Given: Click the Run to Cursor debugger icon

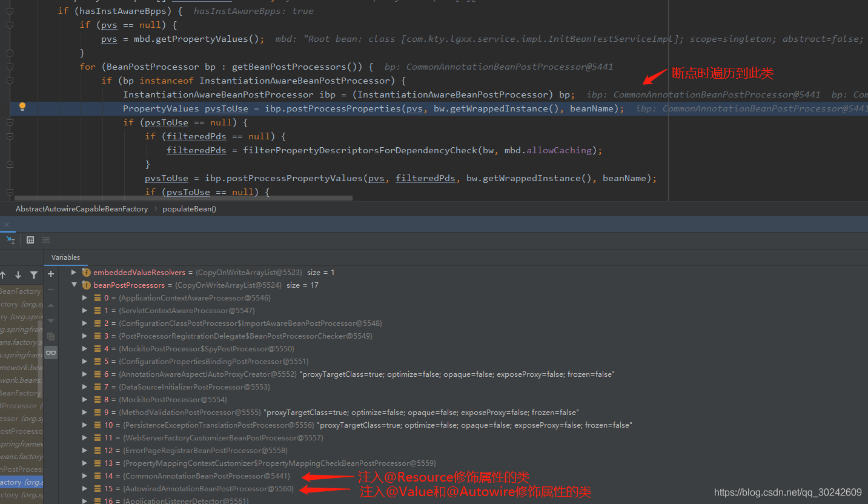Looking at the screenshot, I should pyautogui.click(x=10, y=240).
